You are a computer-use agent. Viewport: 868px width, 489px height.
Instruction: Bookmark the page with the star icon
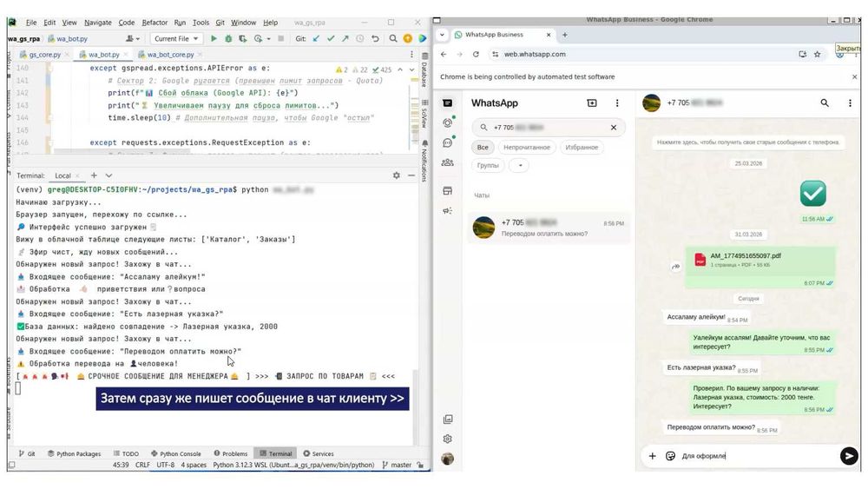point(817,54)
